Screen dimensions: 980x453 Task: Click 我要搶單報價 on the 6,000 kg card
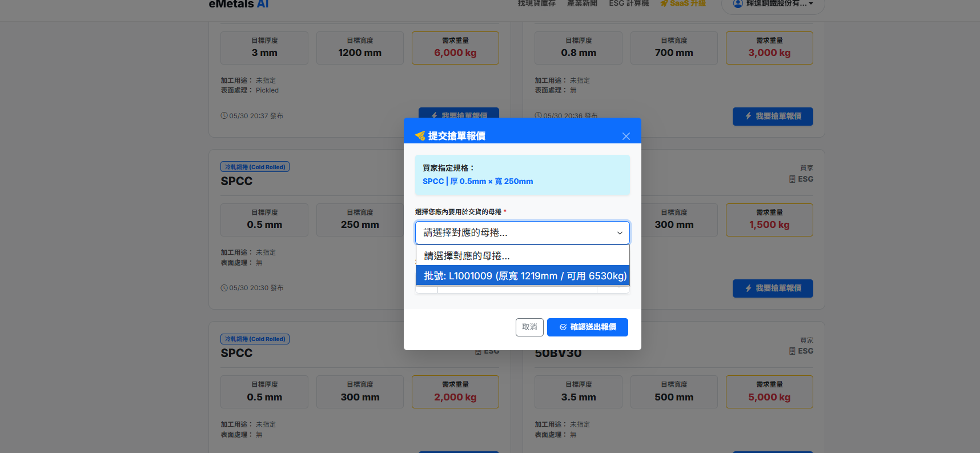pos(459,113)
